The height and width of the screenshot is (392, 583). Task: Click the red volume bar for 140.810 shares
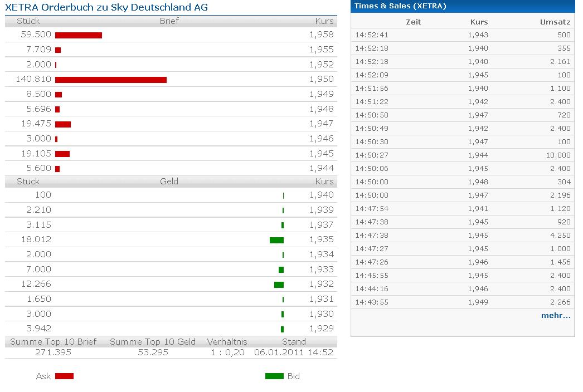[111, 80]
